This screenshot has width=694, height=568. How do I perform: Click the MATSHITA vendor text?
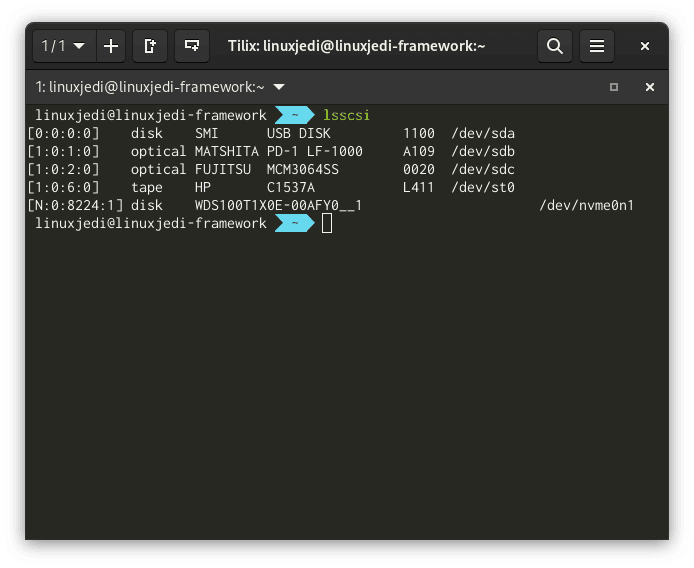pos(226,151)
